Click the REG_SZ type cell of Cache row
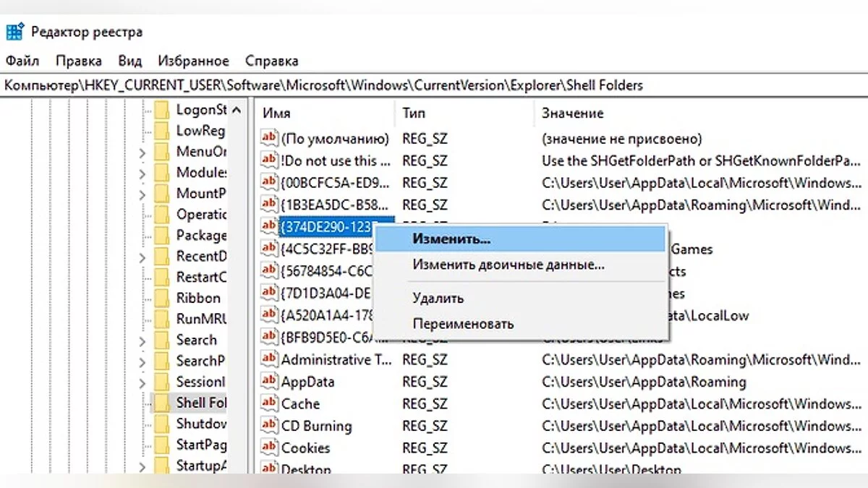Viewport: 868px width, 488px height. 425,404
